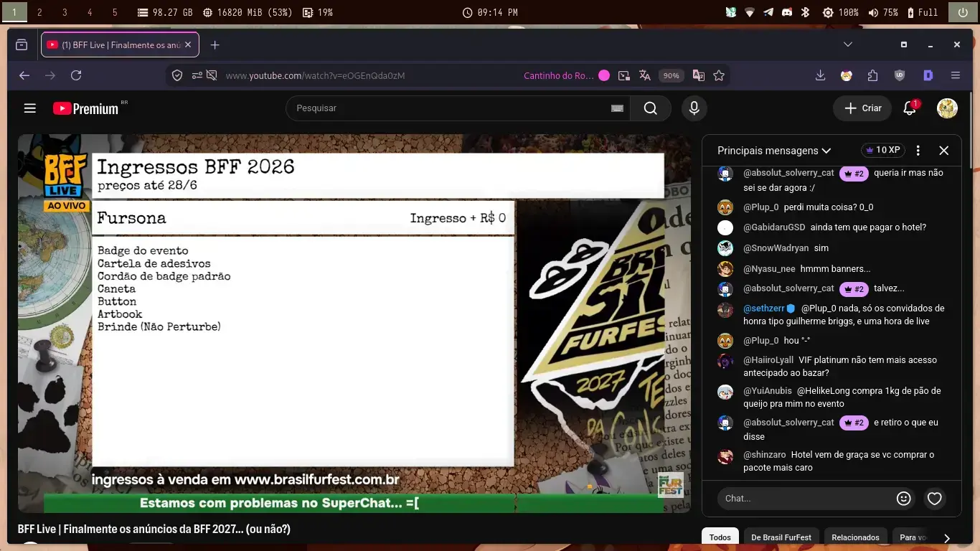This screenshot has height=551, width=980.
Task: Switch to workspace 3
Action: (65, 12)
